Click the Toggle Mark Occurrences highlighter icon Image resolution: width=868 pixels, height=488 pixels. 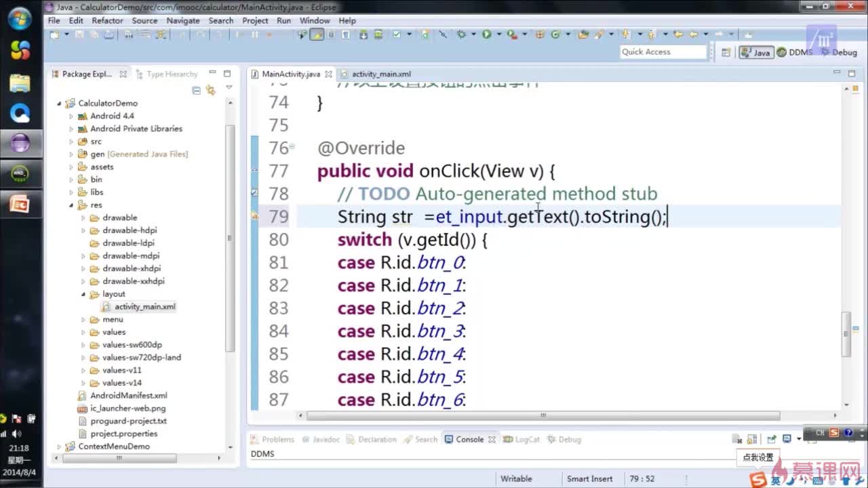[x=317, y=35]
